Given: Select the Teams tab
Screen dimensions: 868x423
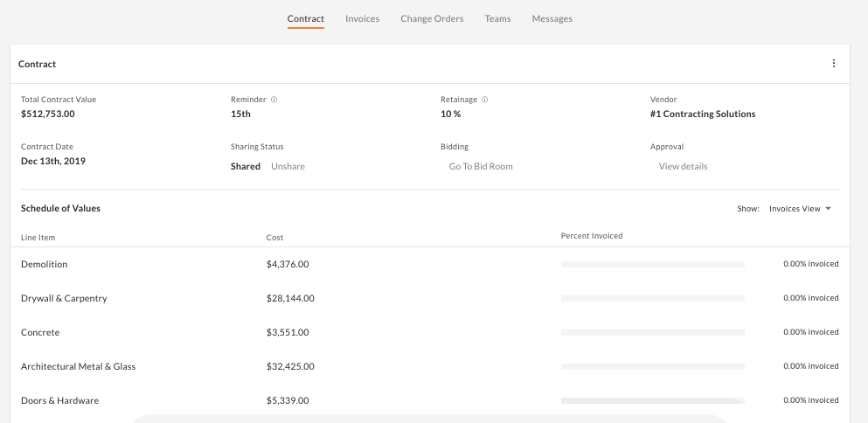Looking at the screenshot, I should (497, 19).
